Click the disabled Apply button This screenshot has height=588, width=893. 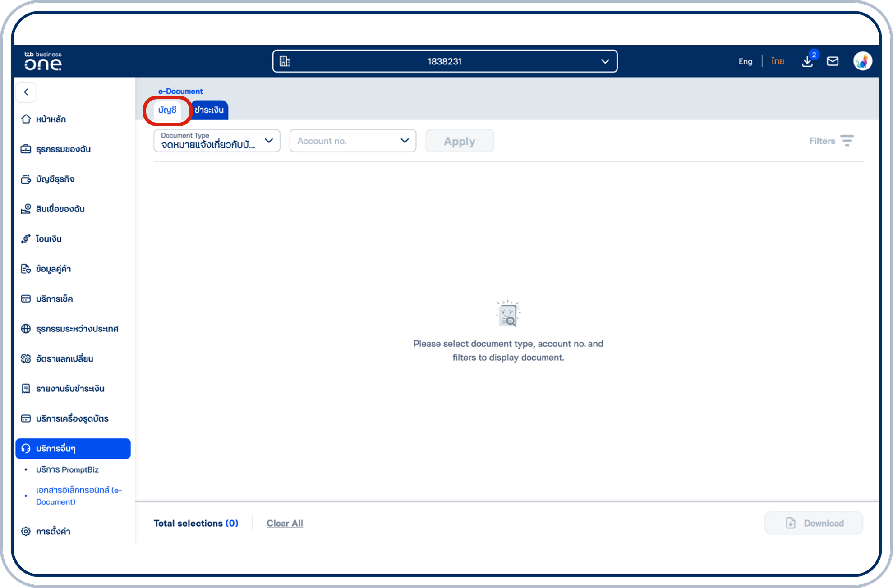[459, 140]
